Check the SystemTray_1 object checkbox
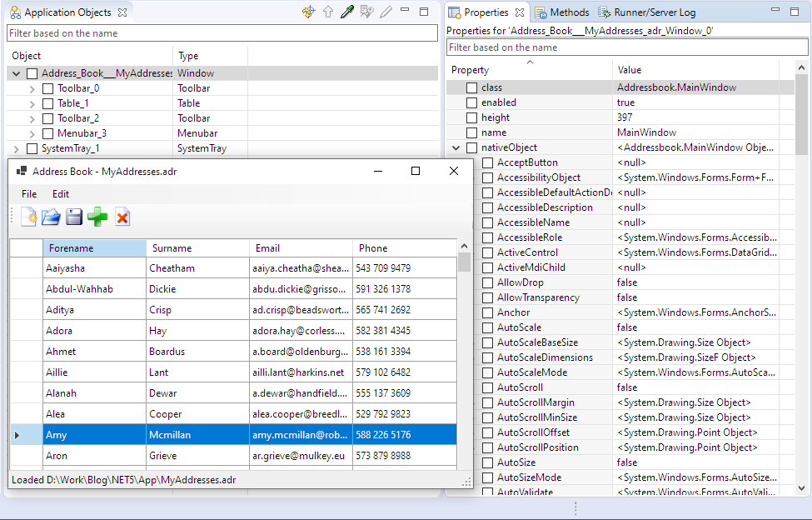The width and height of the screenshot is (812, 520). (x=32, y=148)
